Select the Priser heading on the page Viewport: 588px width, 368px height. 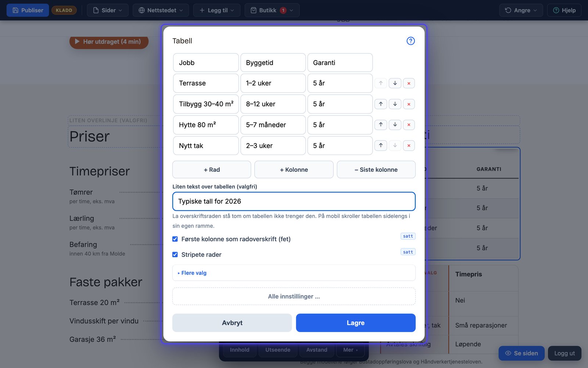(90, 137)
